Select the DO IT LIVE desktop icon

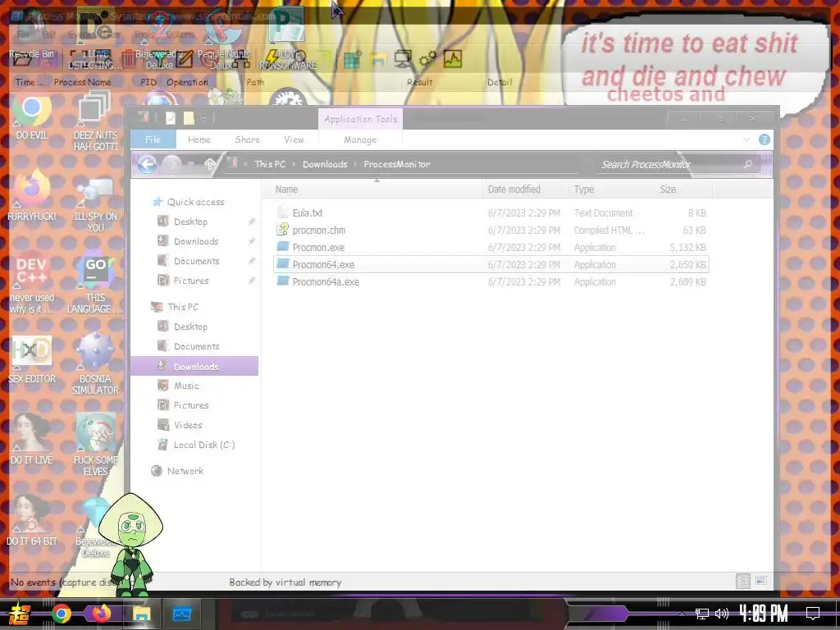pyautogui.click(x=32, y=440)
